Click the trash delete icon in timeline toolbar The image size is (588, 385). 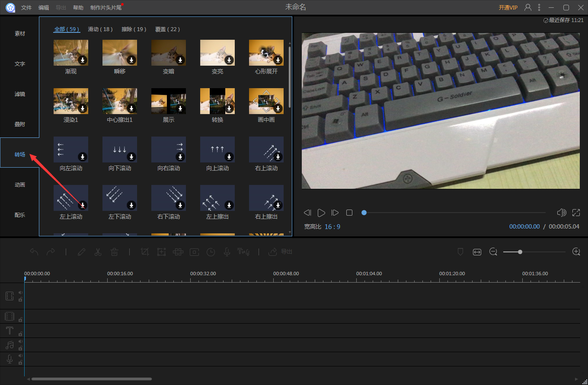click(114, 252)
